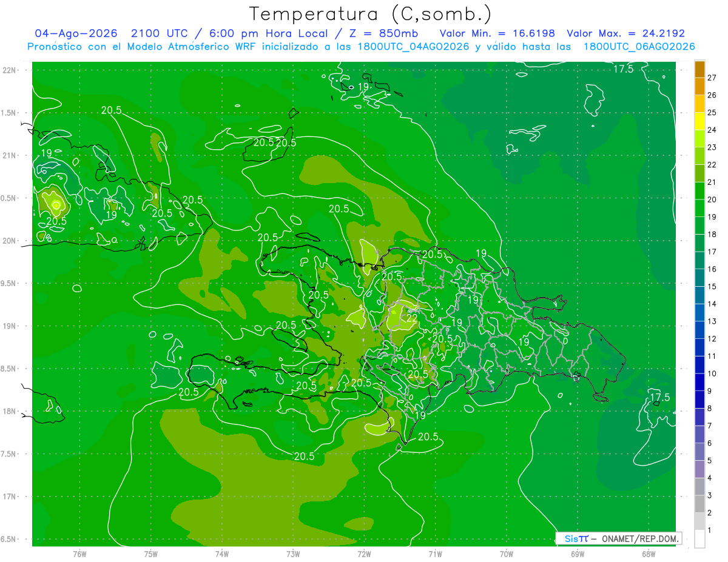Select the 'Valor Min. = 16.6198' readout

pyautogui.click(x=497, y=33)
